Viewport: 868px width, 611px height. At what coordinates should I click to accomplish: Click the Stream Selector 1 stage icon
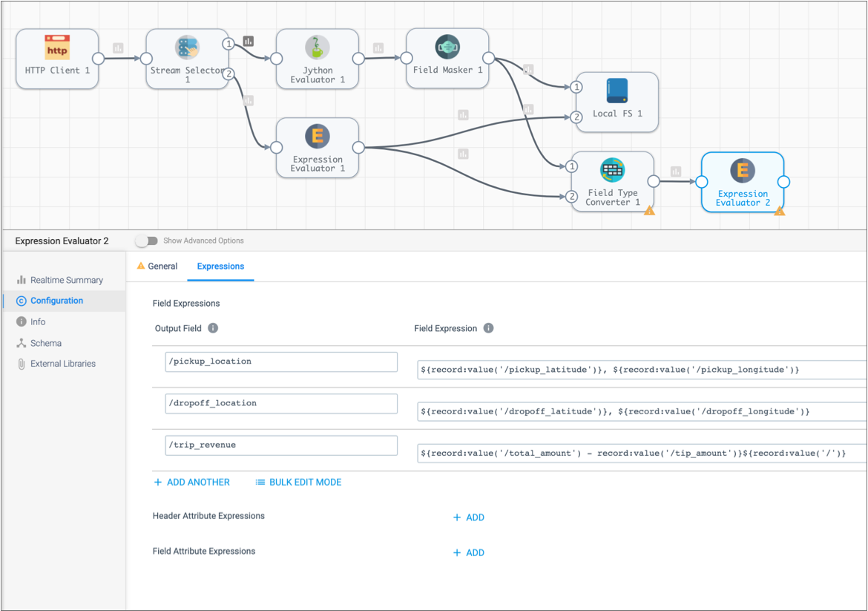point(187,48)
